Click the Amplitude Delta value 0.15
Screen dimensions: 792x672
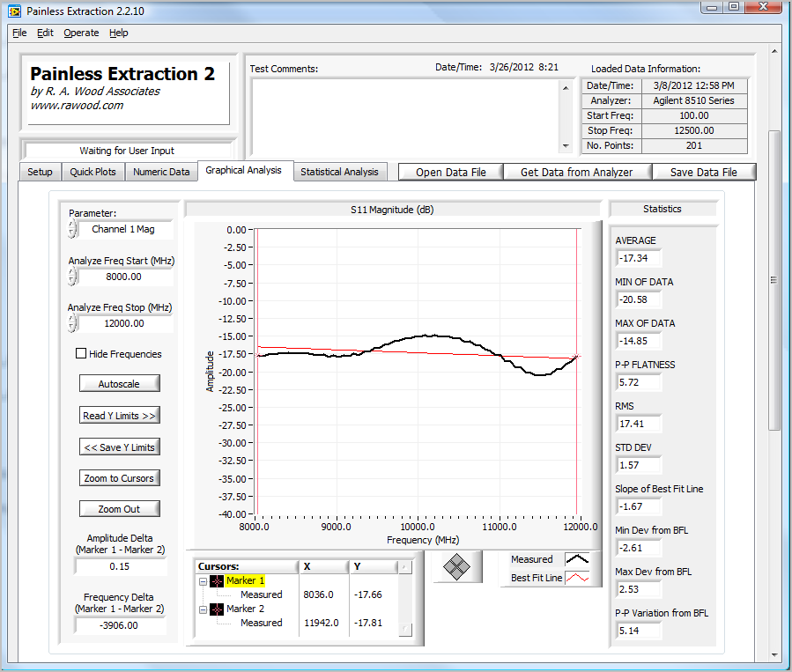point(120,566)
